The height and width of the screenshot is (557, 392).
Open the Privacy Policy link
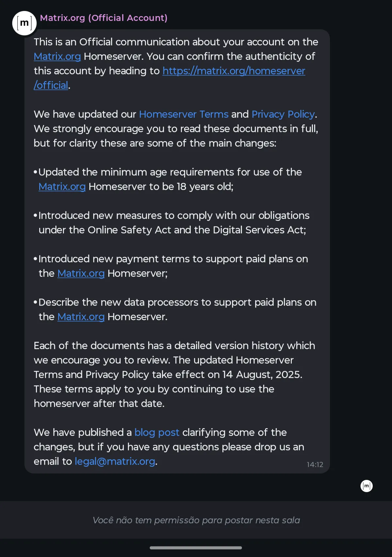click(x=283, y=114)
